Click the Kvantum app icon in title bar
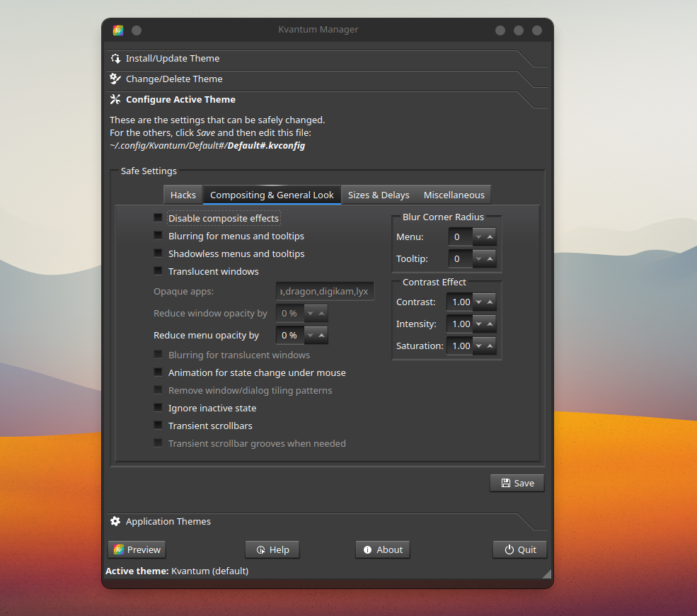Screen dimensions: 697x616 pyautogui.click(x=117, y=30)
